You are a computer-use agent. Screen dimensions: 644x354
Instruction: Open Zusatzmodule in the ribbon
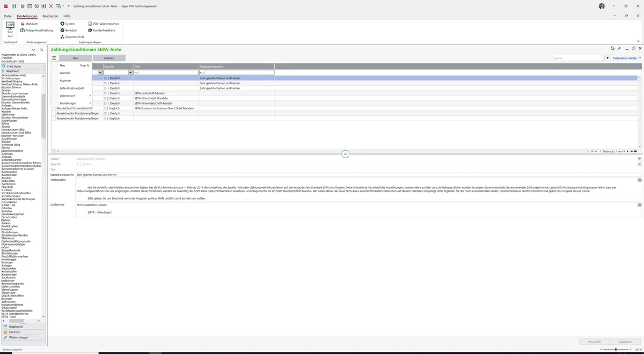[x=72, y=36]
